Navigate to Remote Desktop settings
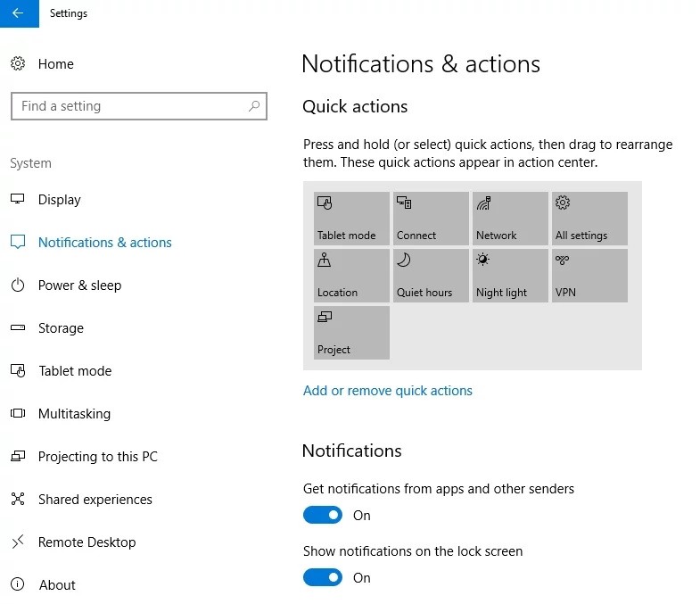 [x=86, y=542]
